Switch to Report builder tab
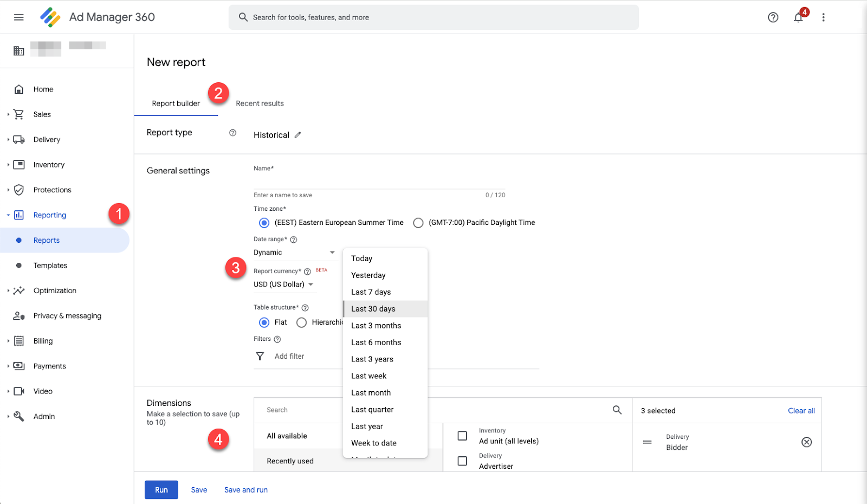867x504 pixels. 176,104
